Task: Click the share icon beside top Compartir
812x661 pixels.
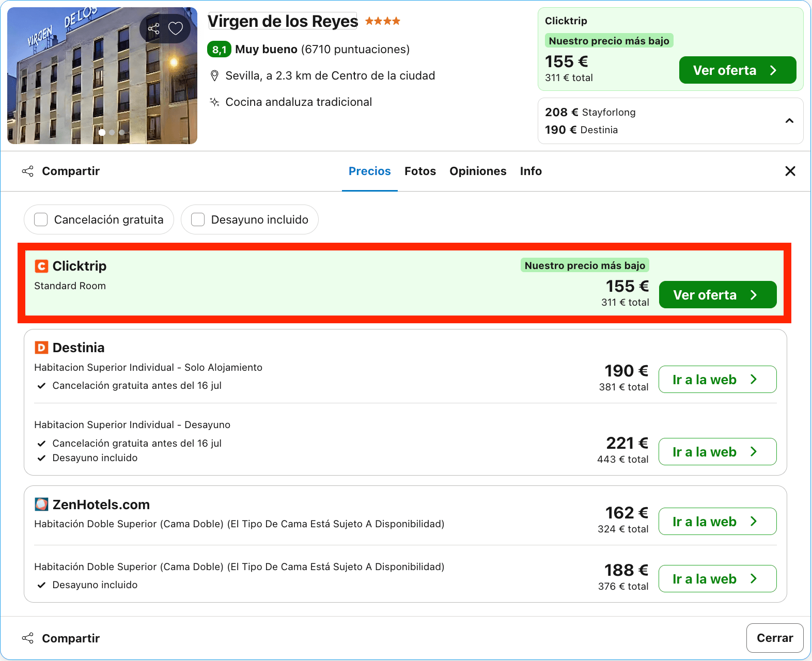Action: pos(28,171)
